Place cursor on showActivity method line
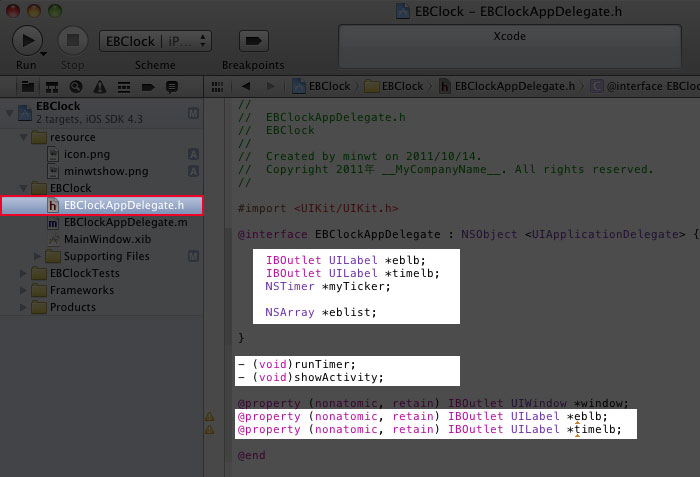 (x=310, y=377)
